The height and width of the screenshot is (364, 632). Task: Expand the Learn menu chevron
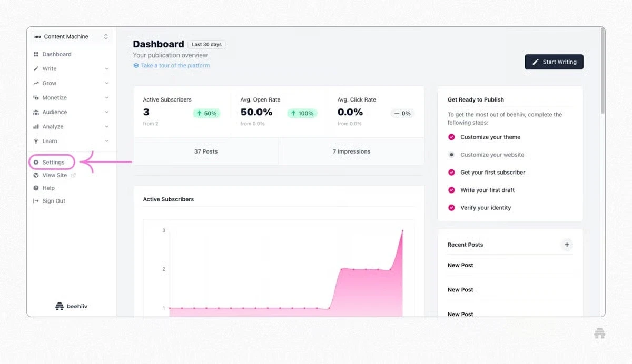[x=106, y=141]
